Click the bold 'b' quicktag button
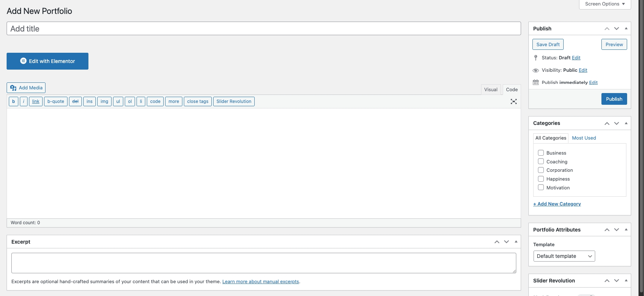Viewport: 644px width, 296px height. point(14,101)
